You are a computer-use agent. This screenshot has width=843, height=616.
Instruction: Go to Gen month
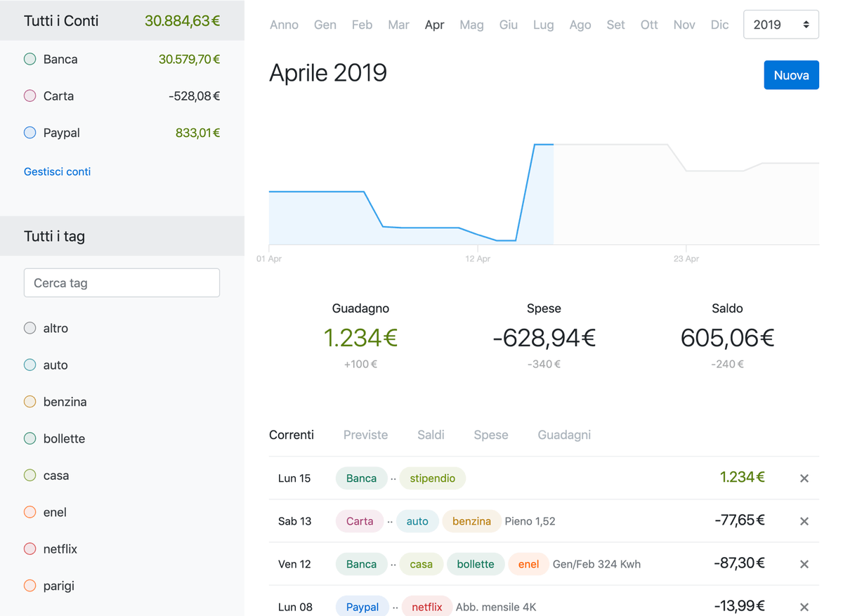coord(325,25)
